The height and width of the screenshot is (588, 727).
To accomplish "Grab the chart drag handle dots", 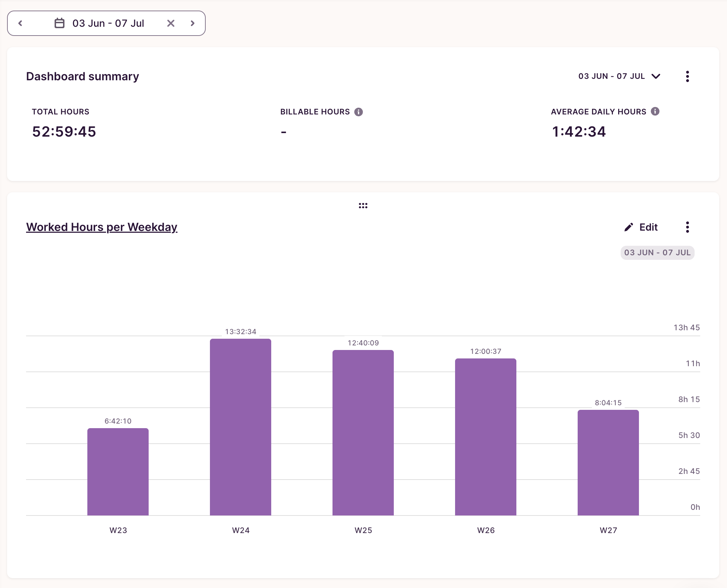I will (x=363, y=206).
